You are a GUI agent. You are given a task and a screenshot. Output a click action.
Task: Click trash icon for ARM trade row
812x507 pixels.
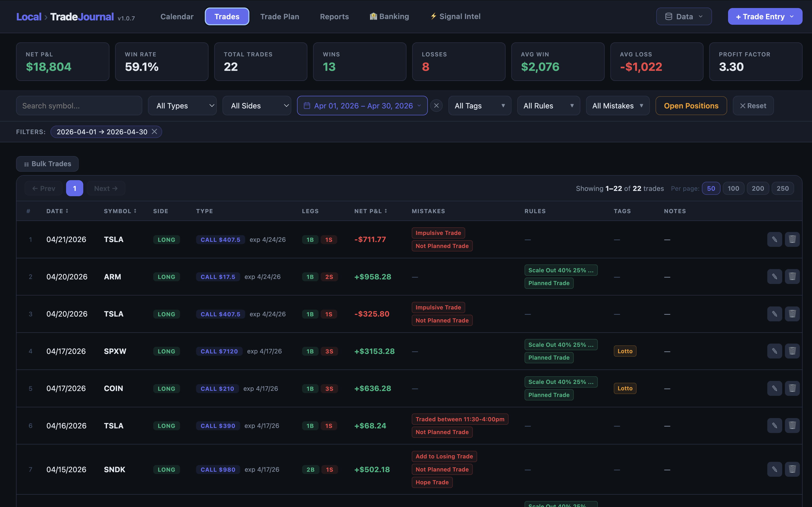[792, 277]
